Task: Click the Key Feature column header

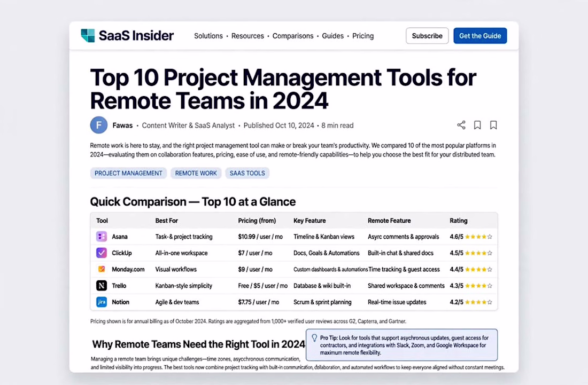Action: [x=310, y=221]
